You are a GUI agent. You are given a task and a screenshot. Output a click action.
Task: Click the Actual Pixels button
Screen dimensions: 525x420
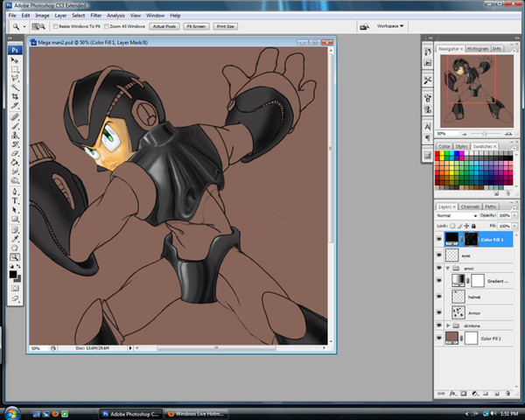coord(163,27)
